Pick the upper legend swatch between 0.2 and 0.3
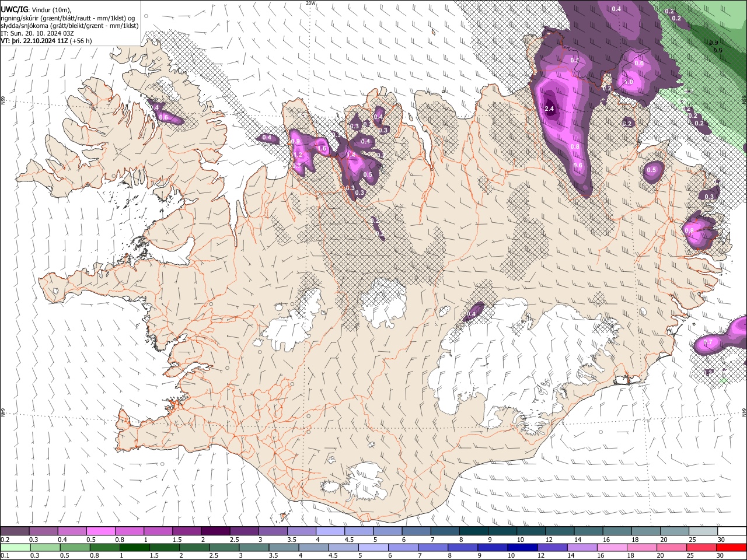The height and width of the screenshot is (560, 747). coord(15,531)
